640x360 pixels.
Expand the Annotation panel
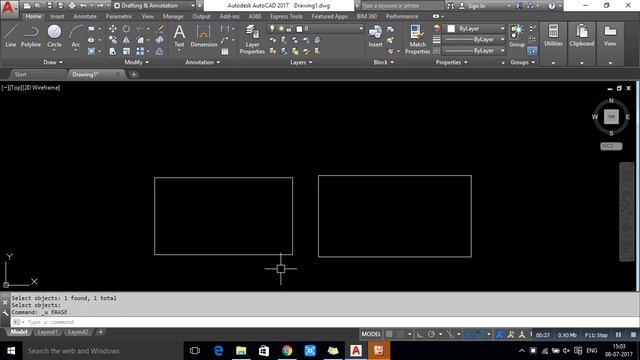[203, 62]
